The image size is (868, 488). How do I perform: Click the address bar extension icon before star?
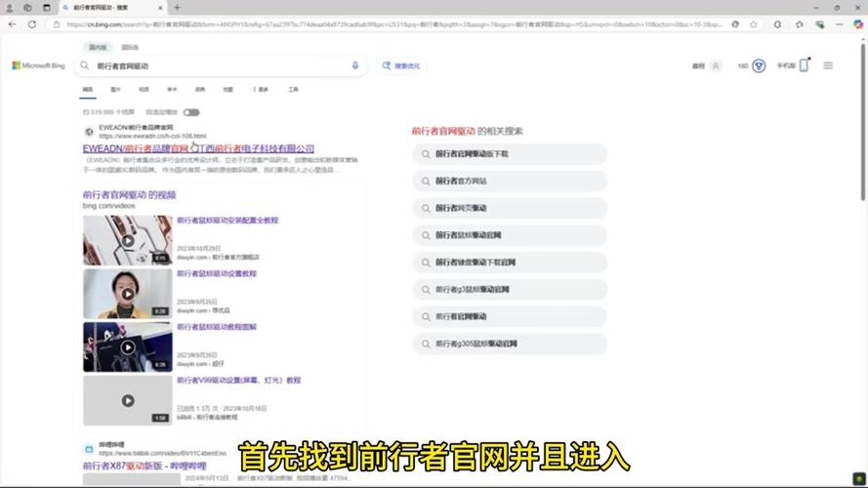point(735,24)
